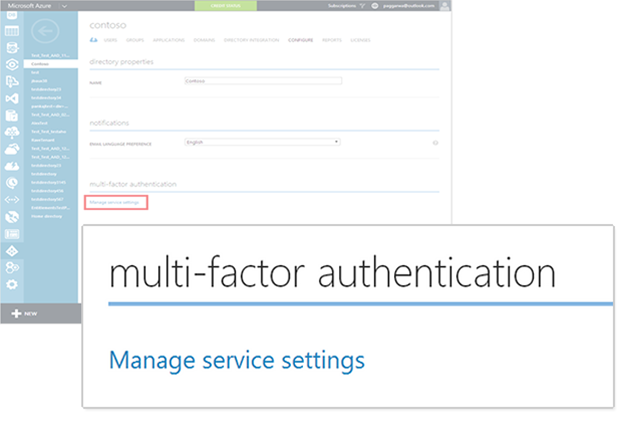This screenshot has height=426, width=623.
Task: Click the Microsoft Azure logo
Action: click(29, 6)
